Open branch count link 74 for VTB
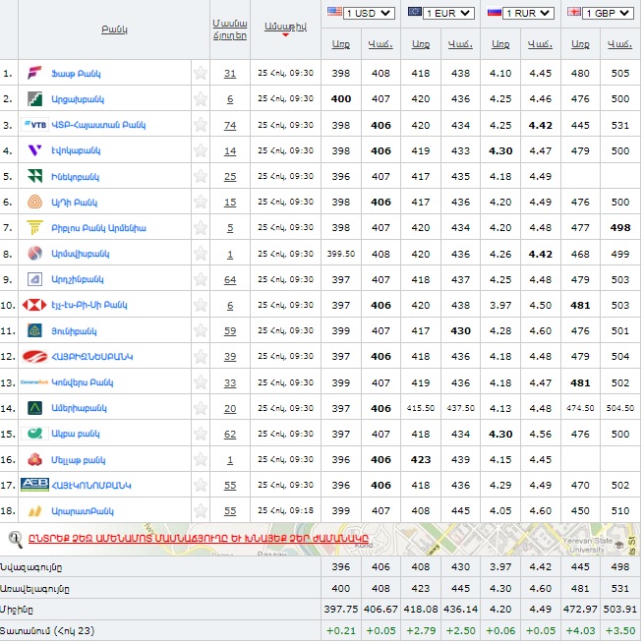Screen dimensions: 644x644 (230, 126)
